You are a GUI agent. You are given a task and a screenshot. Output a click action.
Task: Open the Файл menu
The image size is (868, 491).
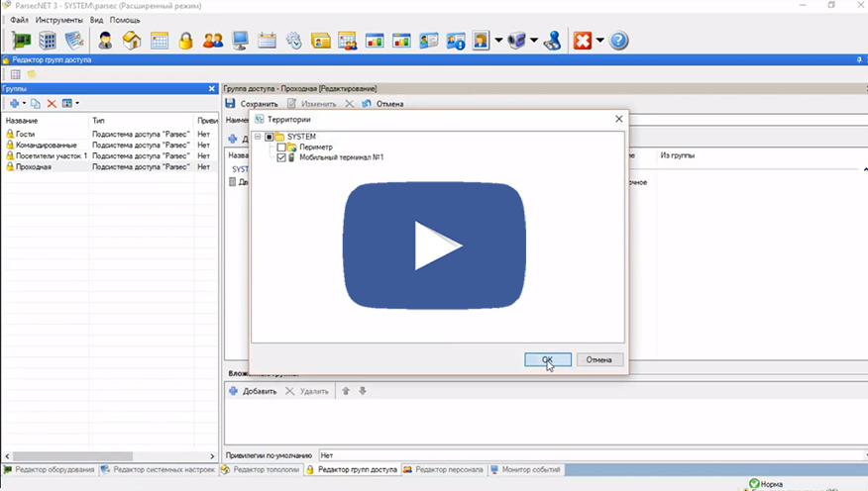tap(20, 20)
